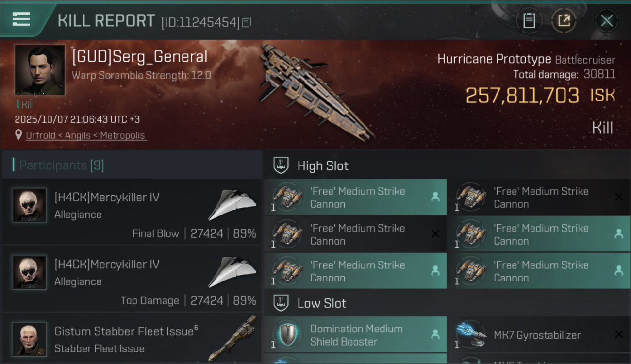
Task: Click the Low Slot section icon
Action: click(281, 303)
